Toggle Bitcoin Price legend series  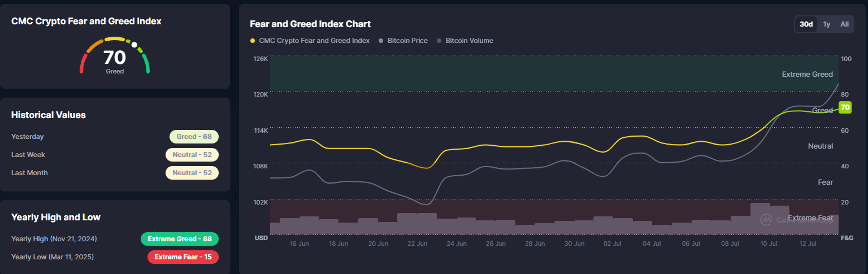pos(403,41)
